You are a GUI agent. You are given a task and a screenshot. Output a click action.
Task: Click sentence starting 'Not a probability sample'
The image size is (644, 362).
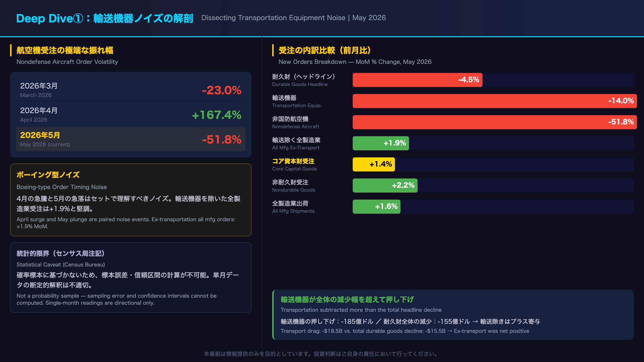[116, 299]
